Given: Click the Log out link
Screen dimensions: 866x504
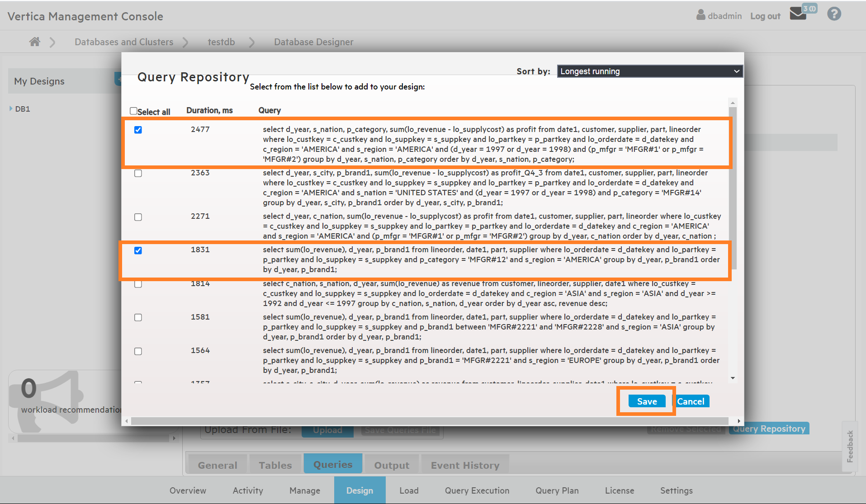Looking at the screenshot, I should click(765, 16).
